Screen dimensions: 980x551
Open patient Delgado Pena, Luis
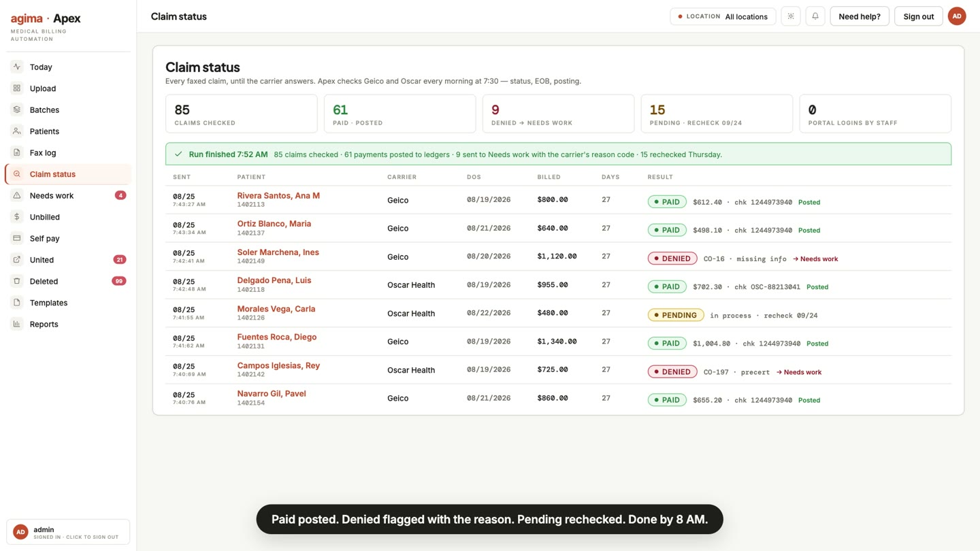pyautogui.click(x=274, y=280)
